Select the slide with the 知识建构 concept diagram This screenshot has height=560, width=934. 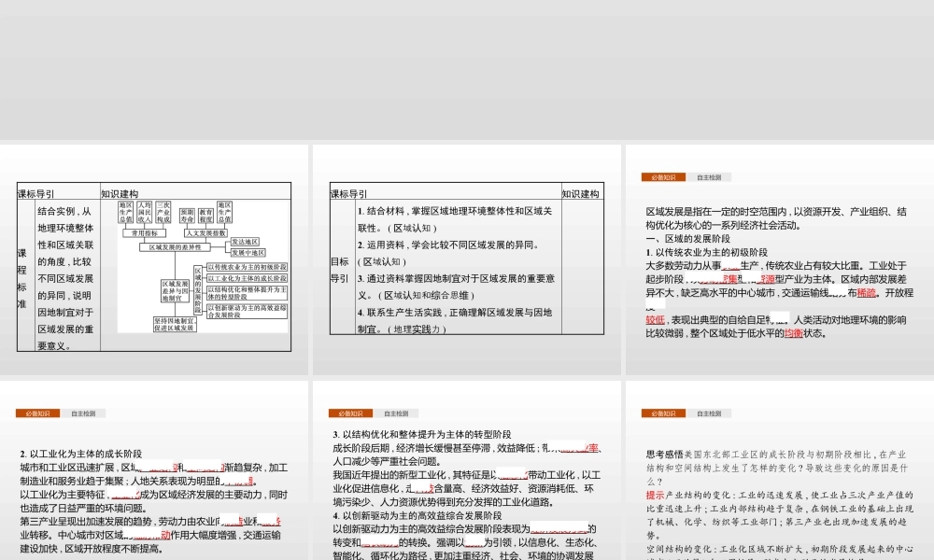pos(154,261)
